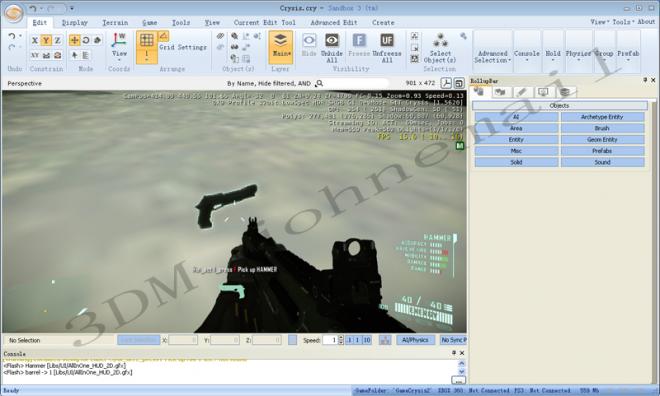
Task: Toggle the angle snap icon
Action: tap(164, 37)
